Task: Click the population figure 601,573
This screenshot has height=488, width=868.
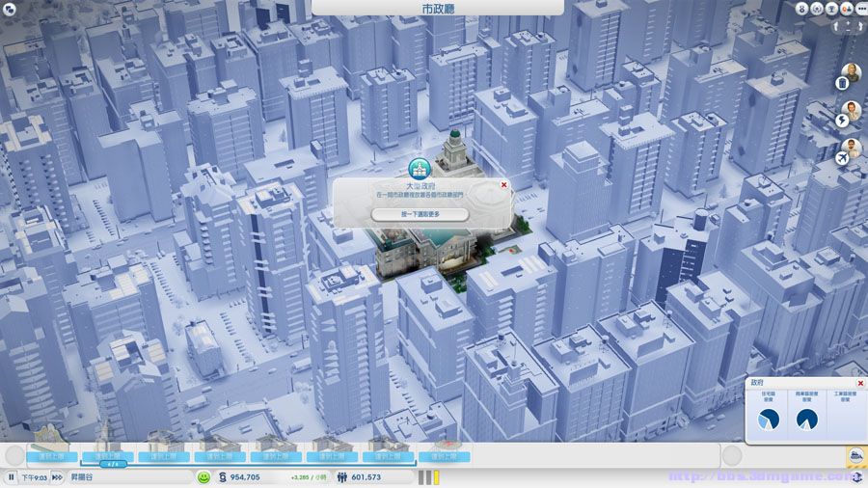Action: click(366, 477)
